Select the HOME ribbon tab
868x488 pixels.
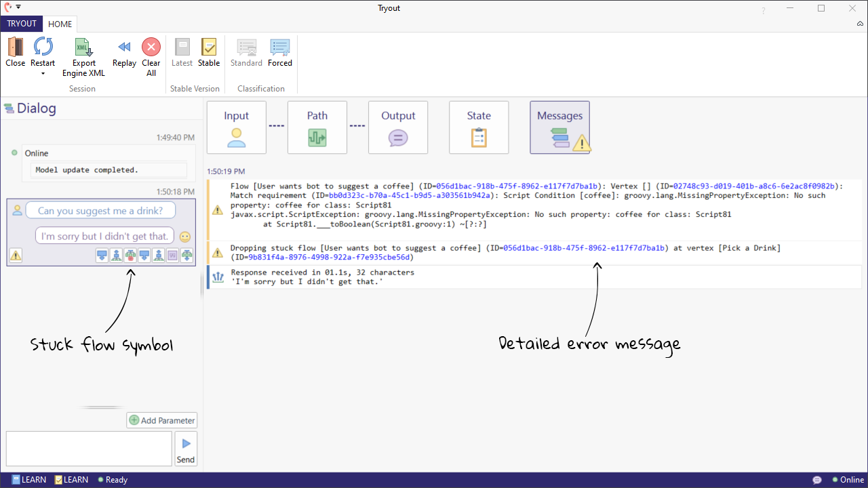click(60, 24)
